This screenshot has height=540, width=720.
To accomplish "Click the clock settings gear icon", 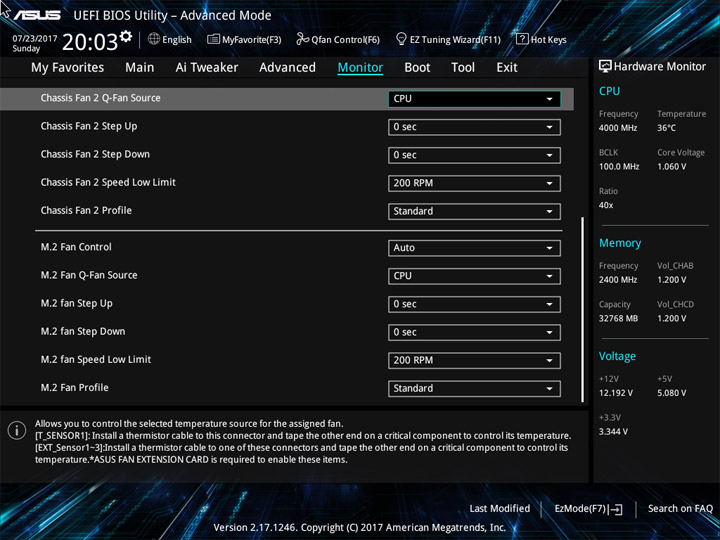I will point(125,36).
